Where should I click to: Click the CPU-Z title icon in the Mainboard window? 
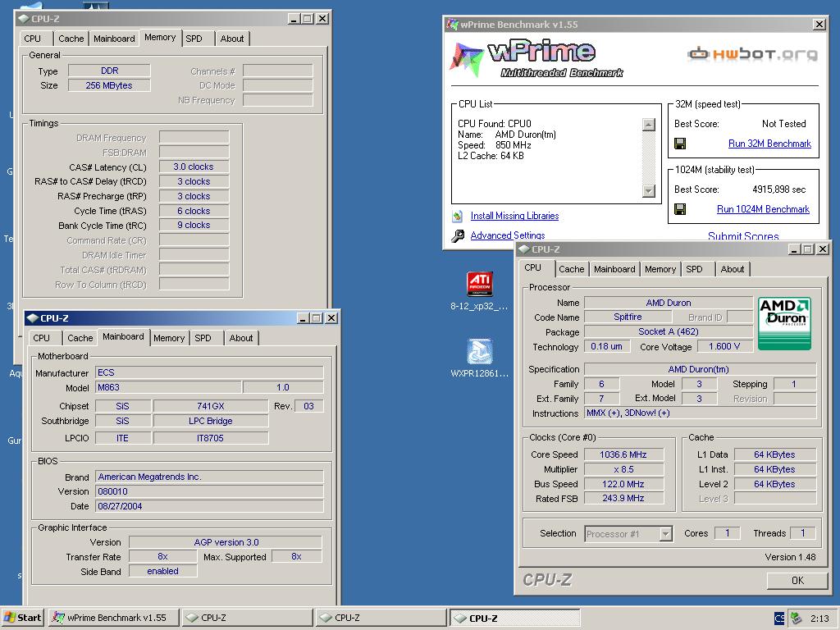32,318
